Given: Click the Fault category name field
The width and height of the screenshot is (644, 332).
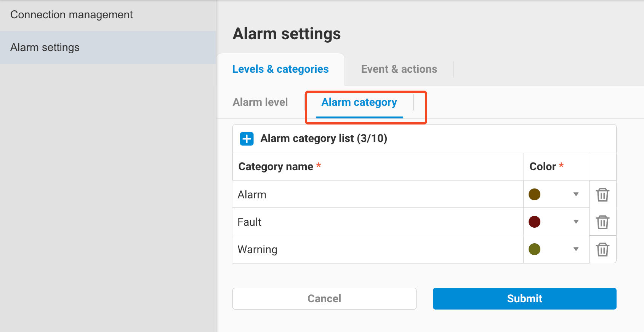Looking at the screenshot, I should (377, 222).
